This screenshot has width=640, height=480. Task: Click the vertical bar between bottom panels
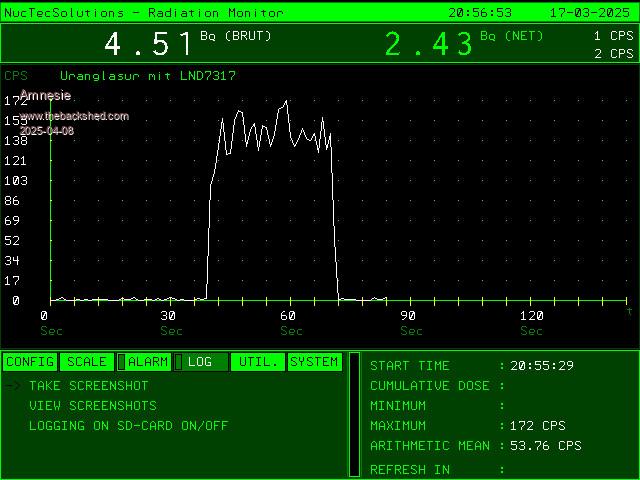click(x=354, y=414)
